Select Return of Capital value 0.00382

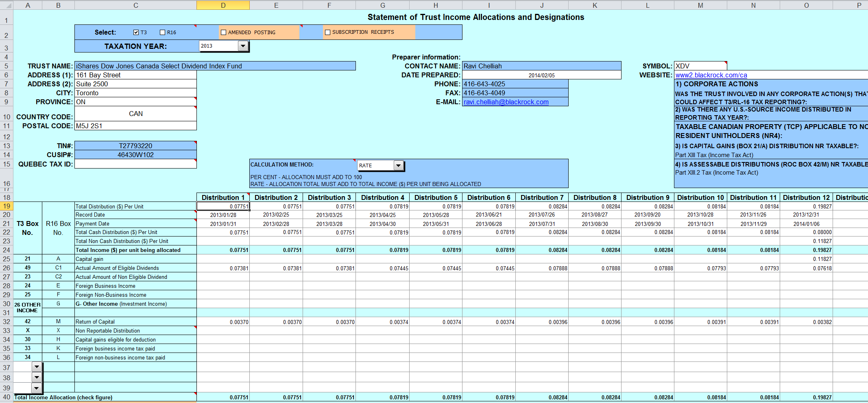pos(806,322)
